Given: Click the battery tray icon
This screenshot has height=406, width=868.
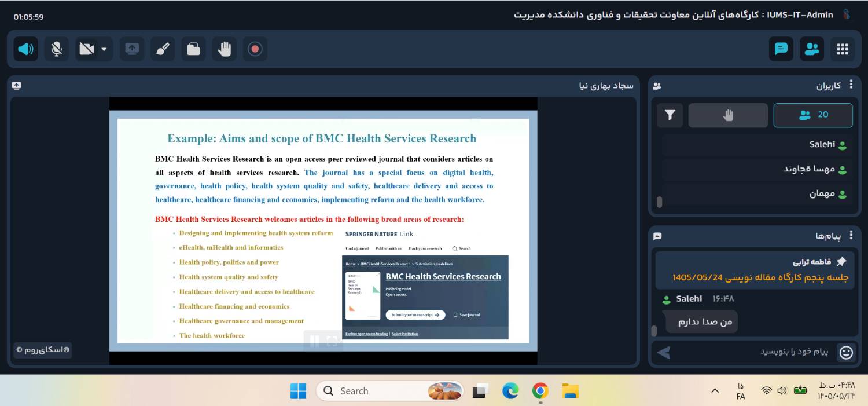Looking at the screenshot, I should coord(800,391).
